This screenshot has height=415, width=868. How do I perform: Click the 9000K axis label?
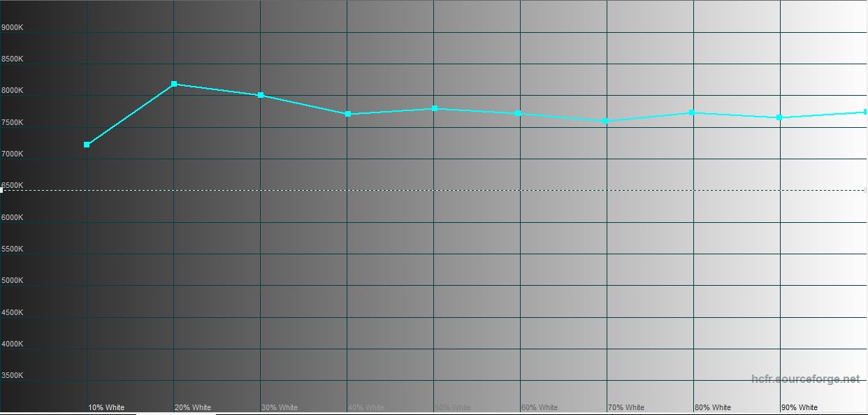point(12,28)
